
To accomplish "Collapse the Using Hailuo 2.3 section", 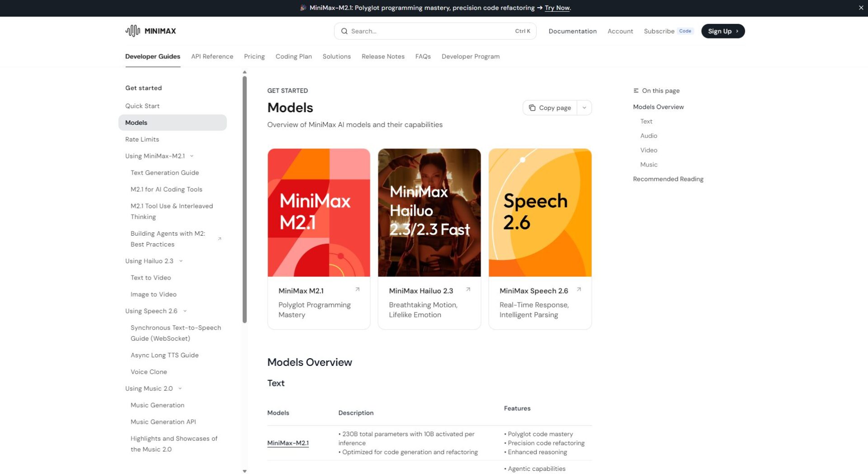I will (181, 261).
